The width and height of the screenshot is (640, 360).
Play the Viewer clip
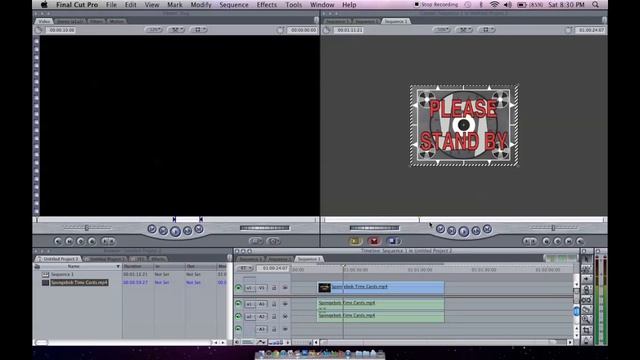175,232
